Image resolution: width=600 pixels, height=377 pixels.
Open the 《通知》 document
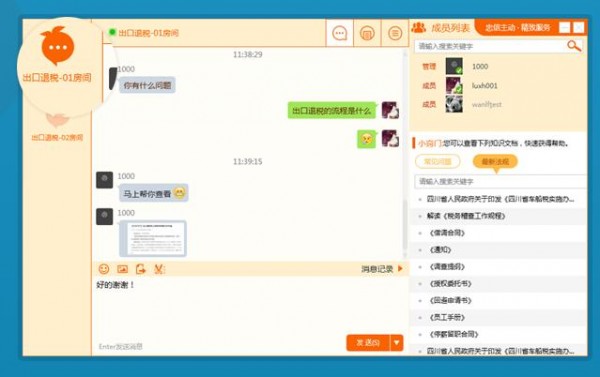(x=440, y=250)
